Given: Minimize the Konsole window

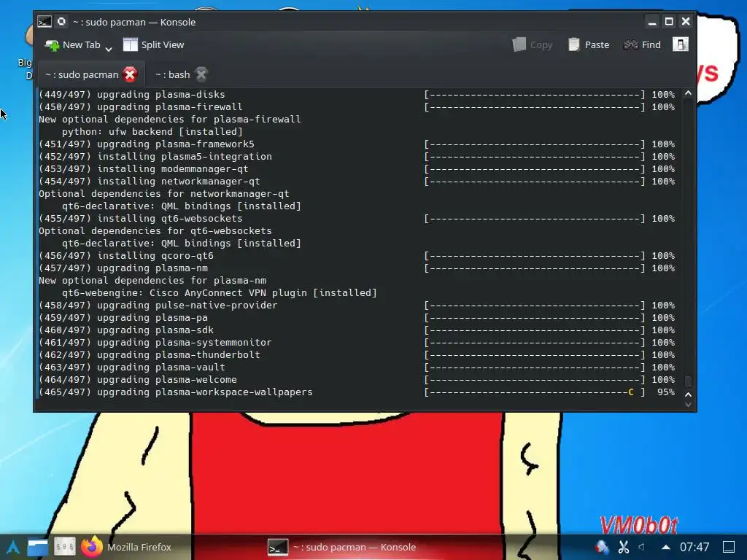Looking at the screenshot, I should click(652, 22).
